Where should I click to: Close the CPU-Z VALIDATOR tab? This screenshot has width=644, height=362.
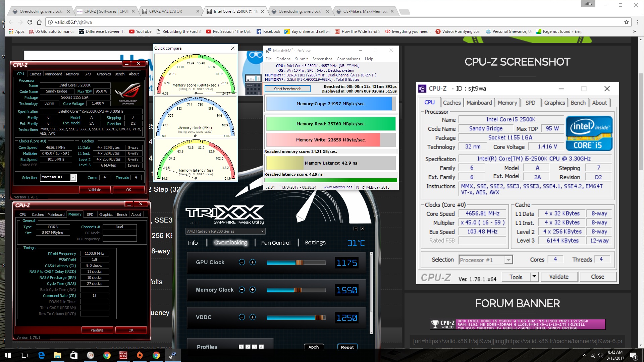(x=198, y=11)
